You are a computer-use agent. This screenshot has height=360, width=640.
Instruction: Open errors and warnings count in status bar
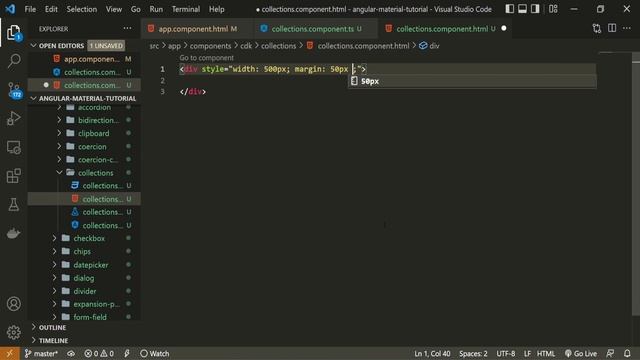pos(99,353)
